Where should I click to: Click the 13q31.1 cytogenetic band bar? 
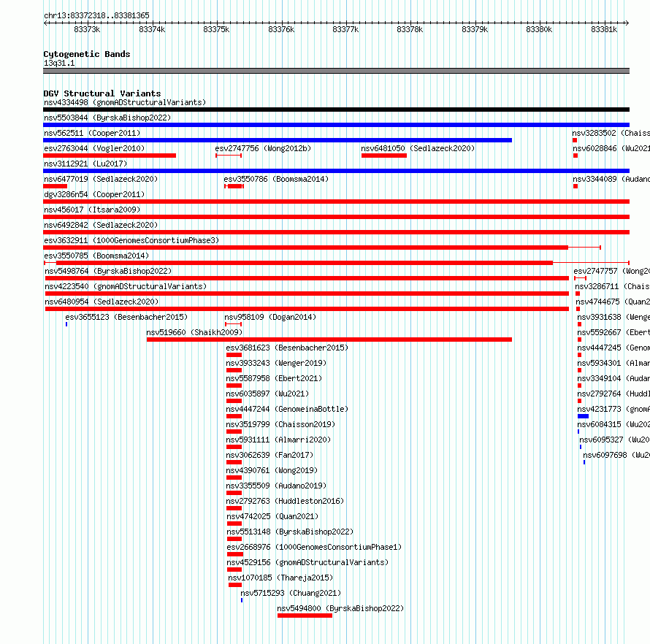pos(336,71)
